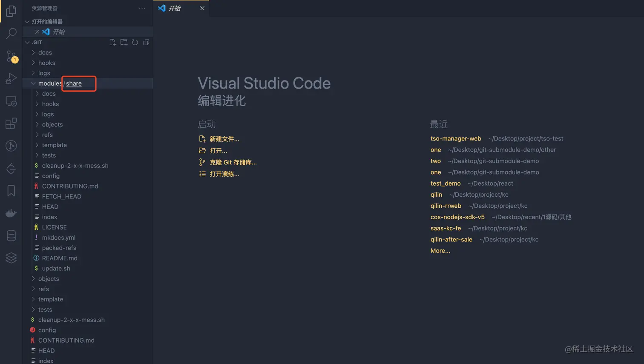The width and height of the screenshot is (644, 364).
Task: Open recent project test_demo
Action: (x=446, y=183)
